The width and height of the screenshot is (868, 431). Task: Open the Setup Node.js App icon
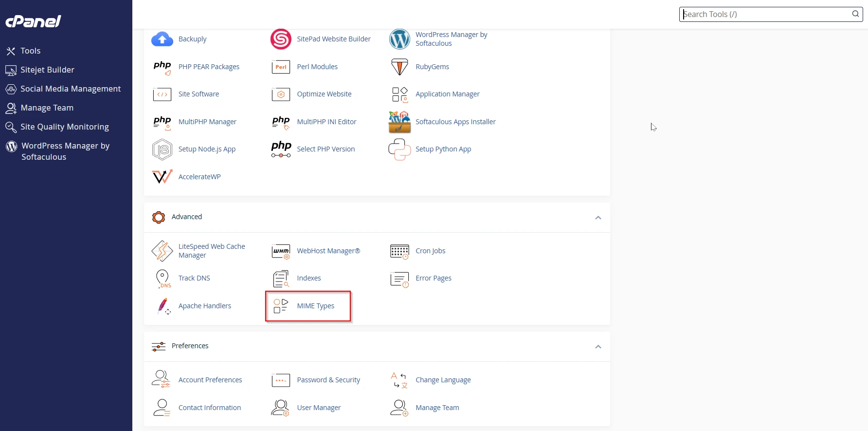pos(162,149)
